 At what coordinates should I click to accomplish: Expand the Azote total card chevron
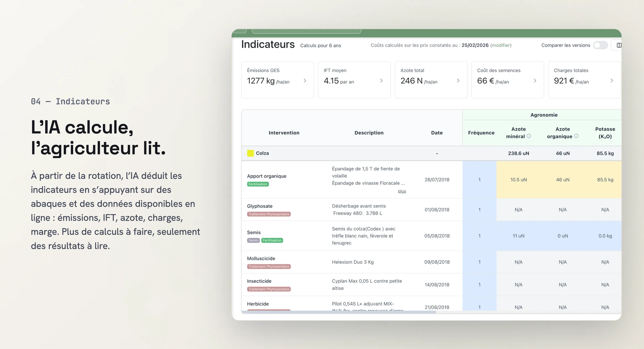tap(458, 81)
